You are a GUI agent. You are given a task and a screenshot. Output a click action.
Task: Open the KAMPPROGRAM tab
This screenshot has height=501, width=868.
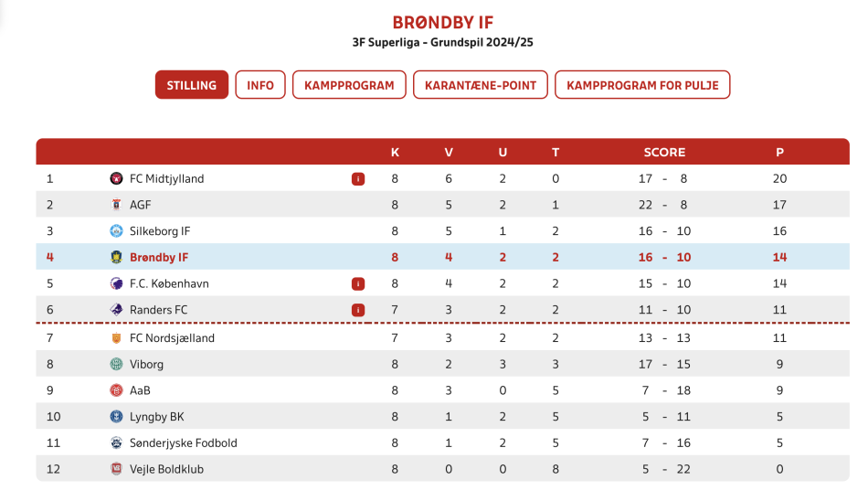pos(349,85)
